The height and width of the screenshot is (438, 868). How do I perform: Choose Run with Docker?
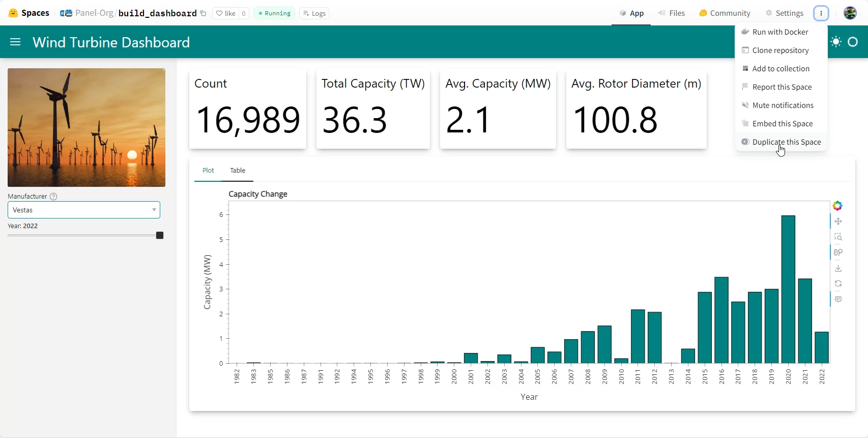coord(781,32)
